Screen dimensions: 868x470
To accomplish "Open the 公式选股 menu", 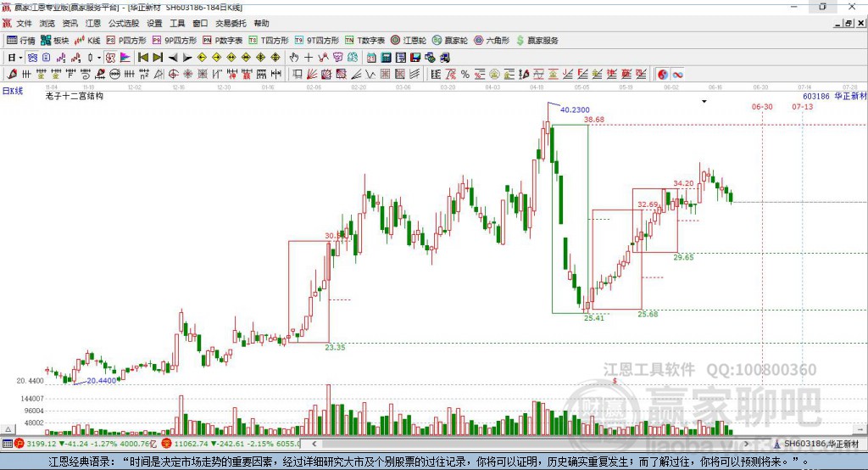I will [x=124, y=23].
